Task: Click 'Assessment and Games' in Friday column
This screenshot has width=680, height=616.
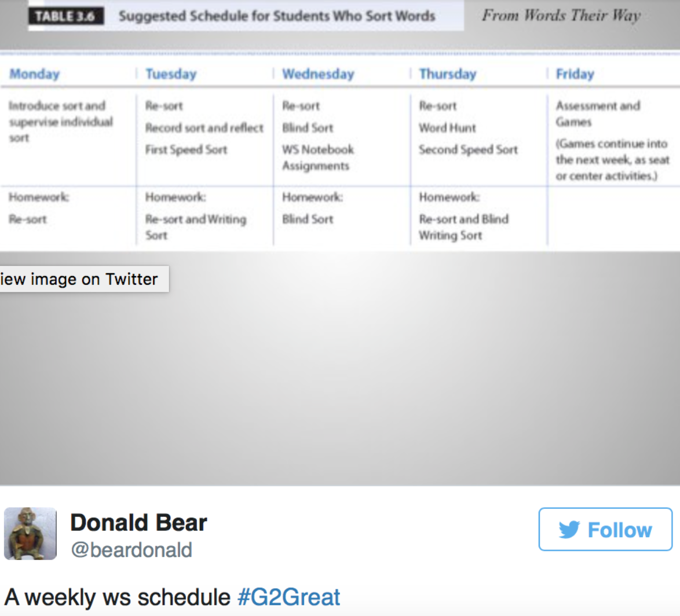Action: [x=598, y=113]
